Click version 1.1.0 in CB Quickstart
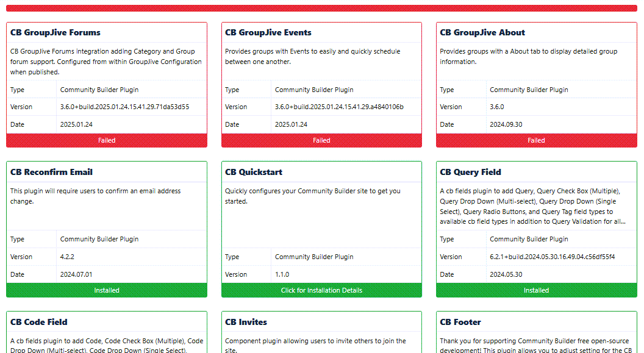644x353 pixels. 282,274
